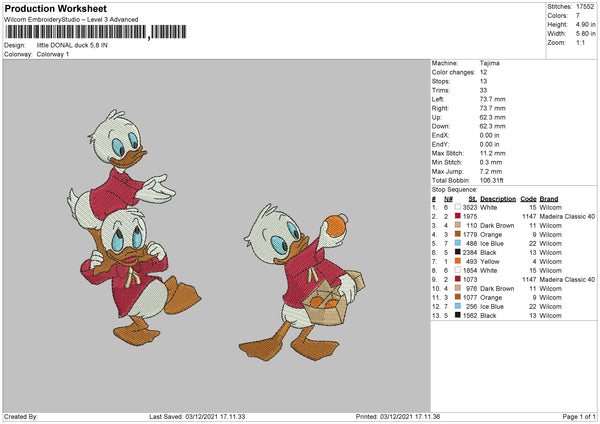Click the Total Bobbin value 106.31ft

coord(492,180)
